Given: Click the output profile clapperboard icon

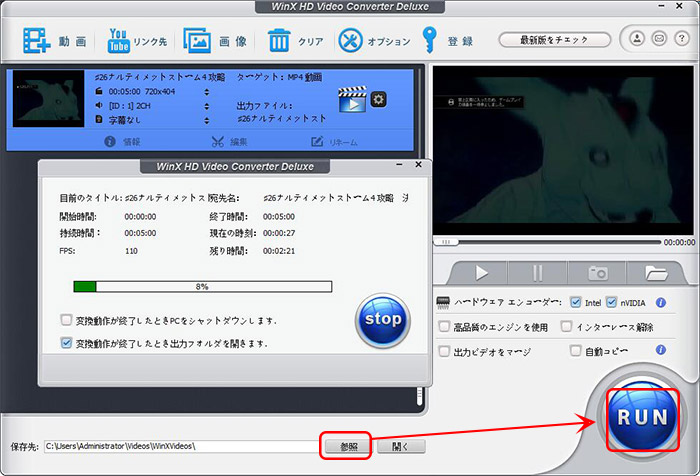Looking at the screenshot, I should click(x=352, y=99).
